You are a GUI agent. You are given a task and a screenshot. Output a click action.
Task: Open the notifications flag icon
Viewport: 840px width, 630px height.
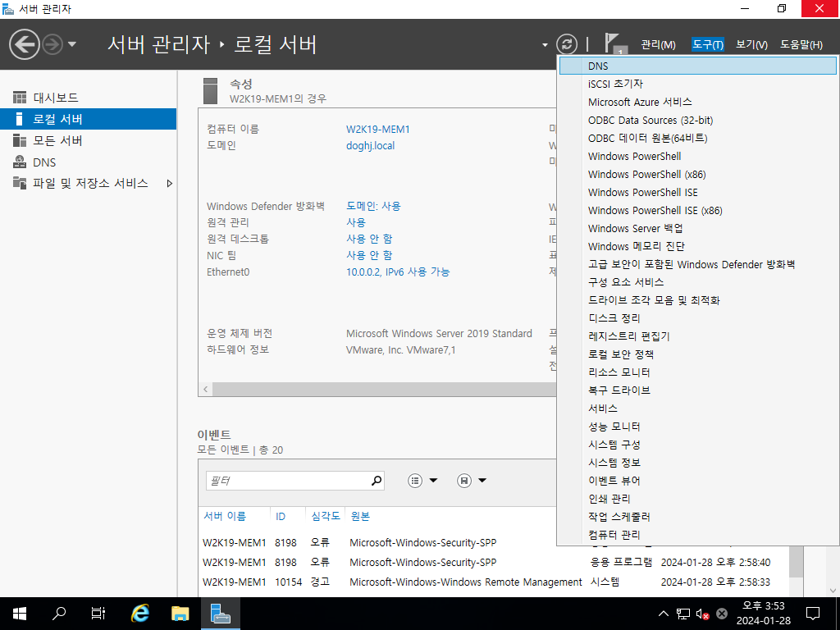(x=614, y=44)
